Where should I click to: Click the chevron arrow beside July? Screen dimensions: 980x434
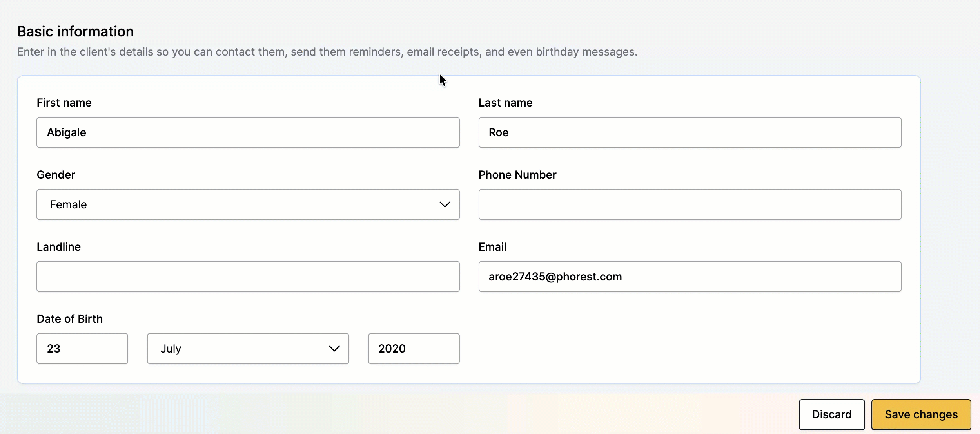pos(334,349)
